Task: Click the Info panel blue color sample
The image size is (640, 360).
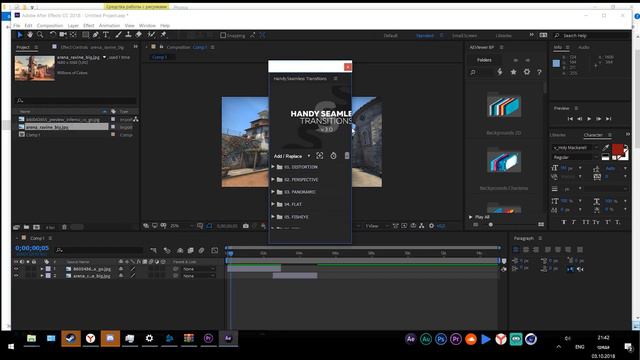Action: (x=556, y=63)
